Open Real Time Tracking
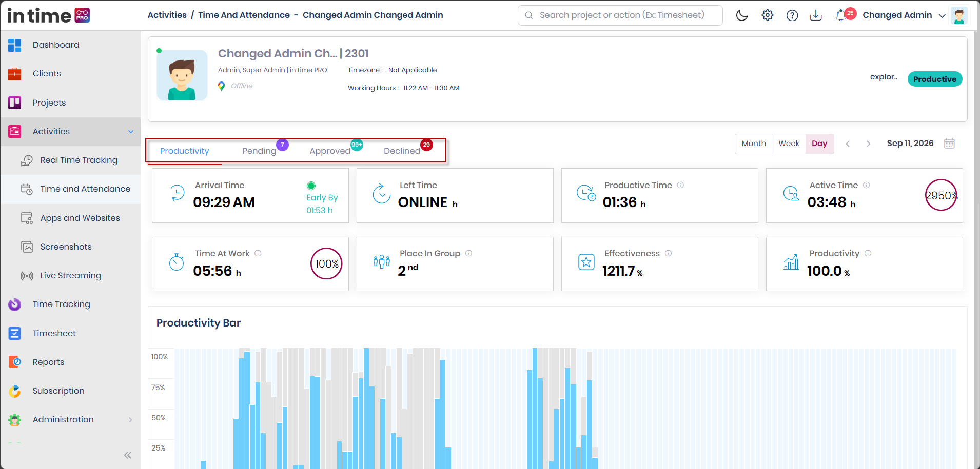980x469 pixels. (79, 160)
